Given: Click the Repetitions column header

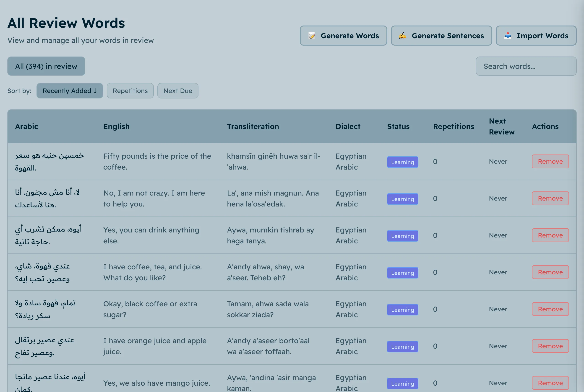Looking at the screenshot, I should (453, 126).
